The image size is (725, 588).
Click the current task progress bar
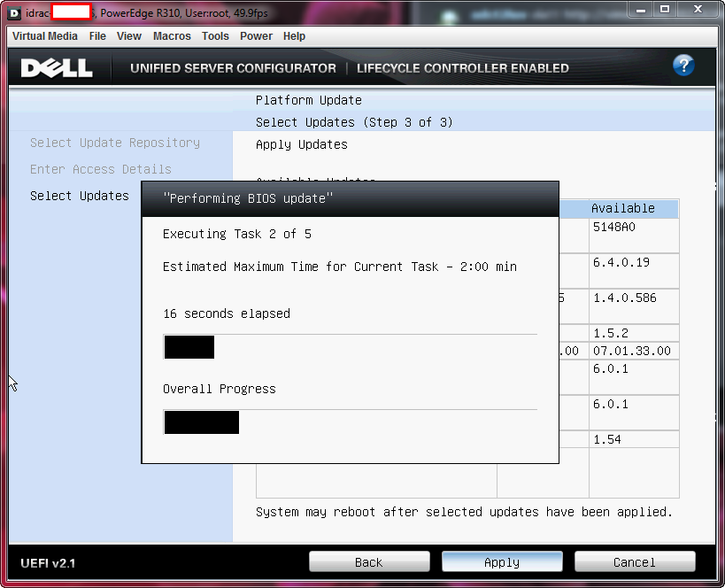coord(350,346)
